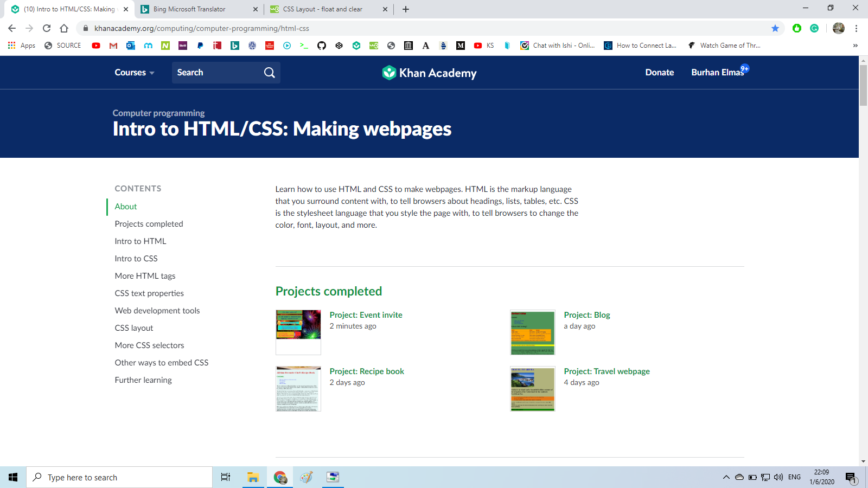The image size is (868, 488).
Task: Open the Skrill bookmark icon
Action: (x=183, y=46)
